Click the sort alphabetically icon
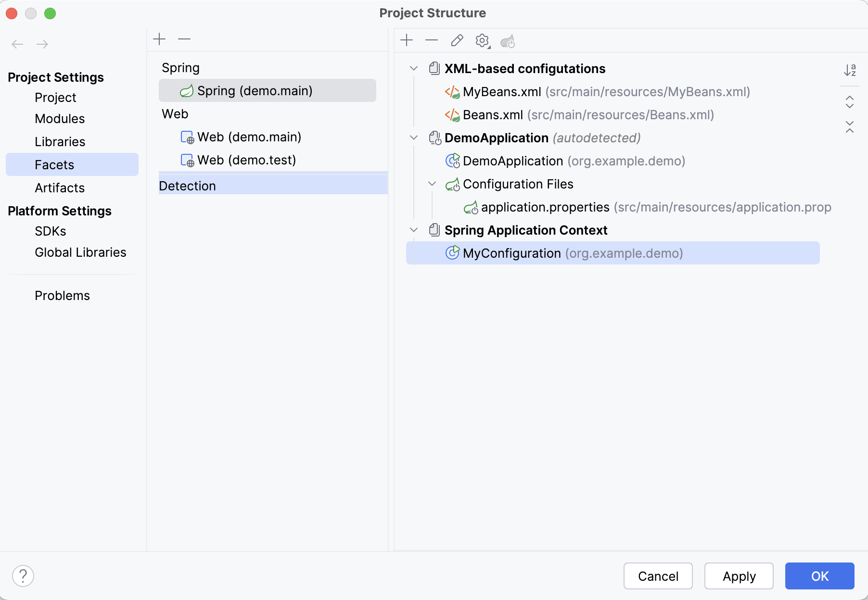Screen dimensions: 868x600 850,70
